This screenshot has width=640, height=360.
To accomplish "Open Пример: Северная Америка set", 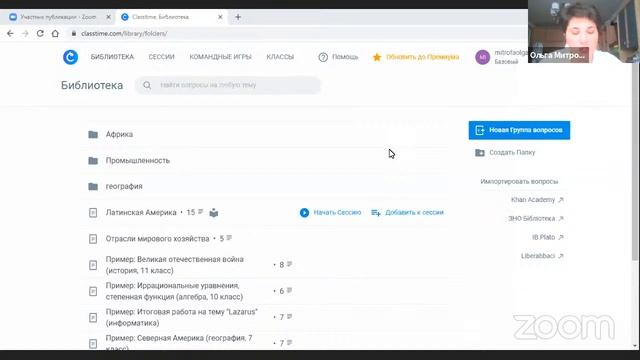I will click(179, 342).
